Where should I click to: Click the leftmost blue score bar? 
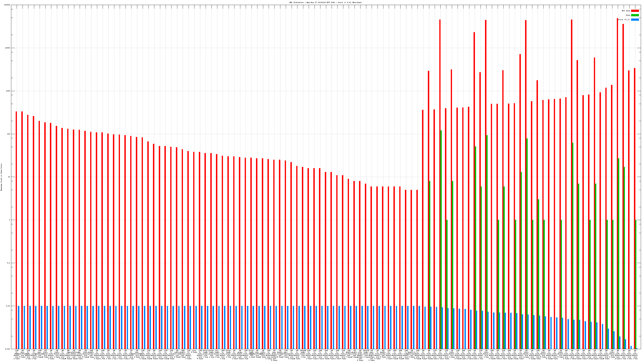coord(19,327)
